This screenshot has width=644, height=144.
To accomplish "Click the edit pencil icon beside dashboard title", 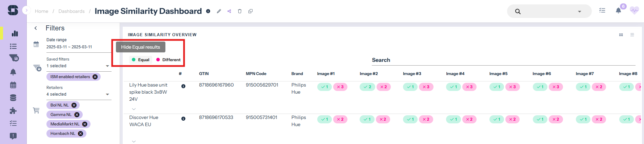I will 219,11.
